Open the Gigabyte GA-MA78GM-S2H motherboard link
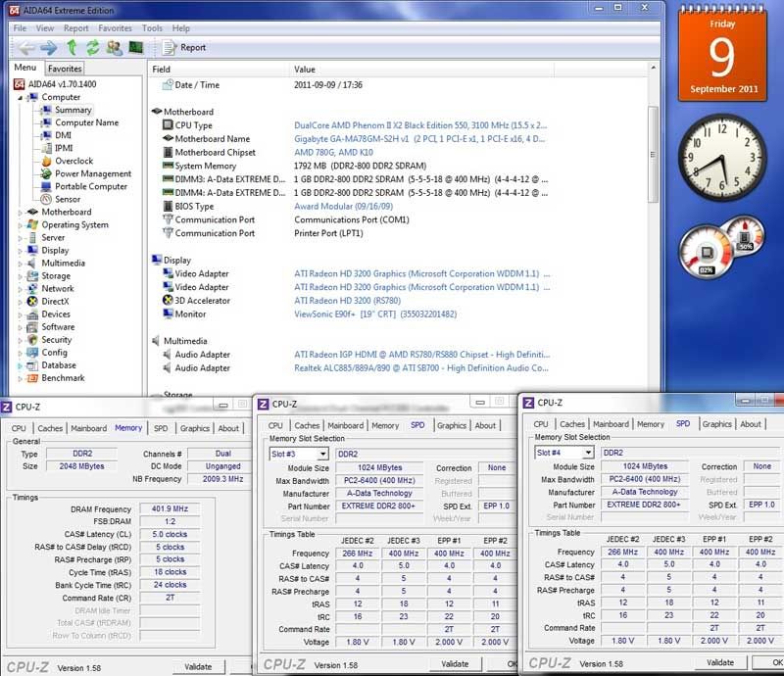 [419, 138]
